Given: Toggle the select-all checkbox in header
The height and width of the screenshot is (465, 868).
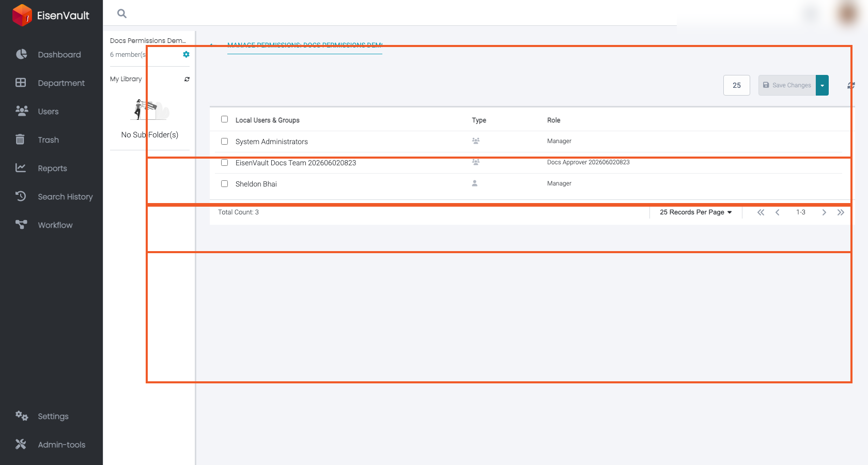Looking at the screenshot, I should (x=224, y=119).
